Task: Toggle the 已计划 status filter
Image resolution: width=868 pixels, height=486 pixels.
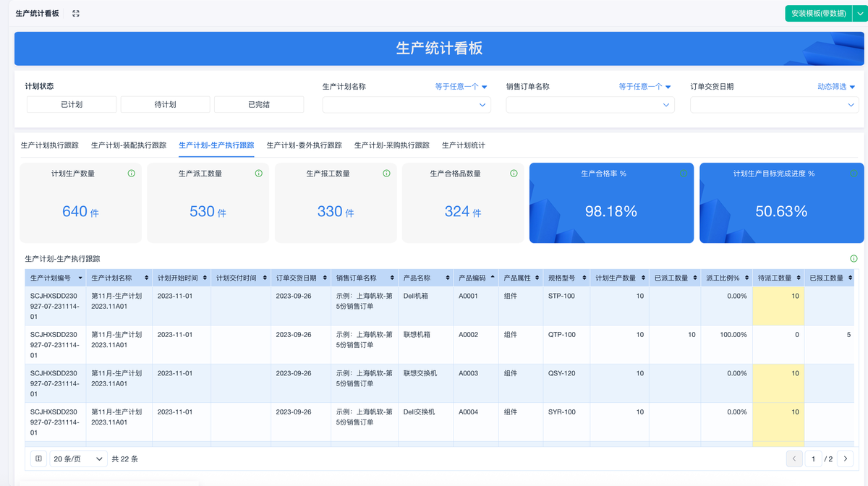Action: (x=72, y=105)
